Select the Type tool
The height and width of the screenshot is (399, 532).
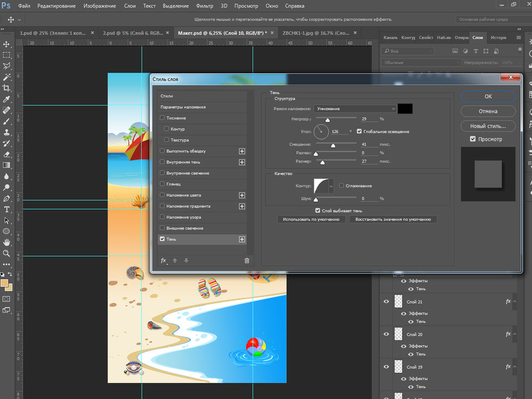[7, 210]
